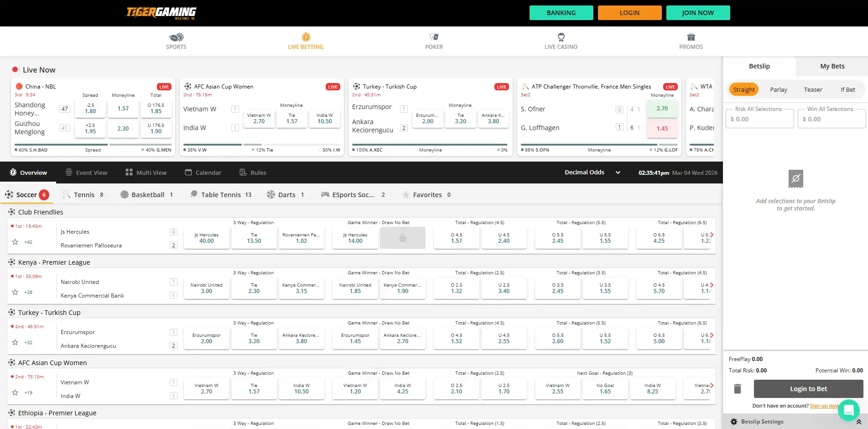The height and width of the screenshot is (429, 868).
Task: Pick Nairobi United 3 Way at 3.00
Action: [x=207, y=288]
